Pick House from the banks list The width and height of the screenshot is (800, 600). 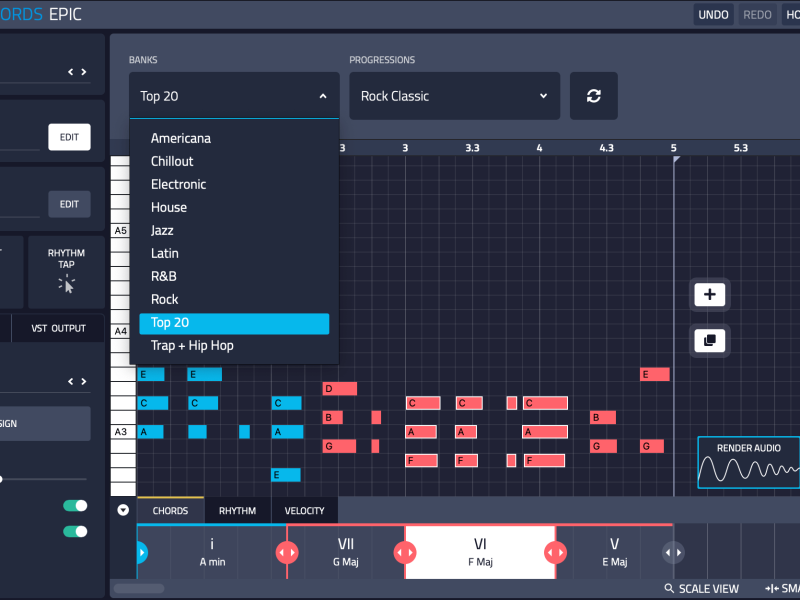point(234,207)
